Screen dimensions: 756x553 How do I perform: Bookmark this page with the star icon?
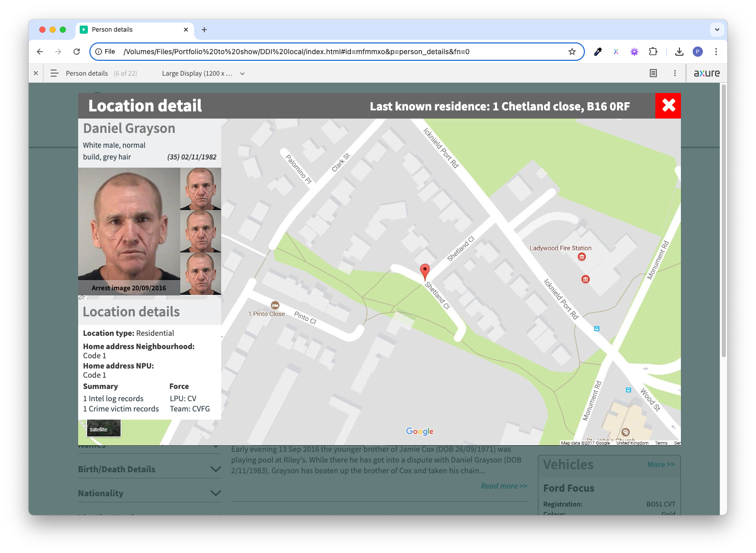(572, 52)
